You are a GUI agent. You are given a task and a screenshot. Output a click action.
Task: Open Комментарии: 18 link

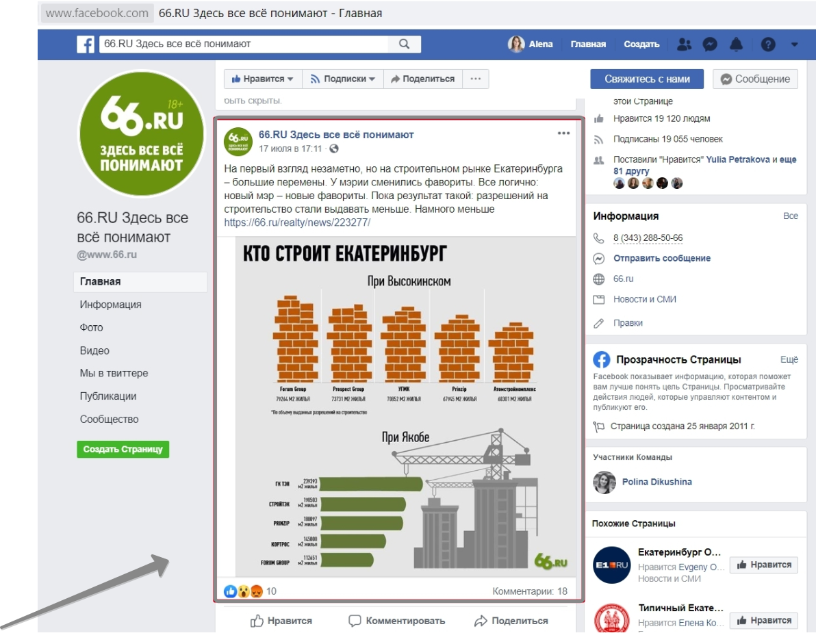pyautogui.click(x=530, y=591)
